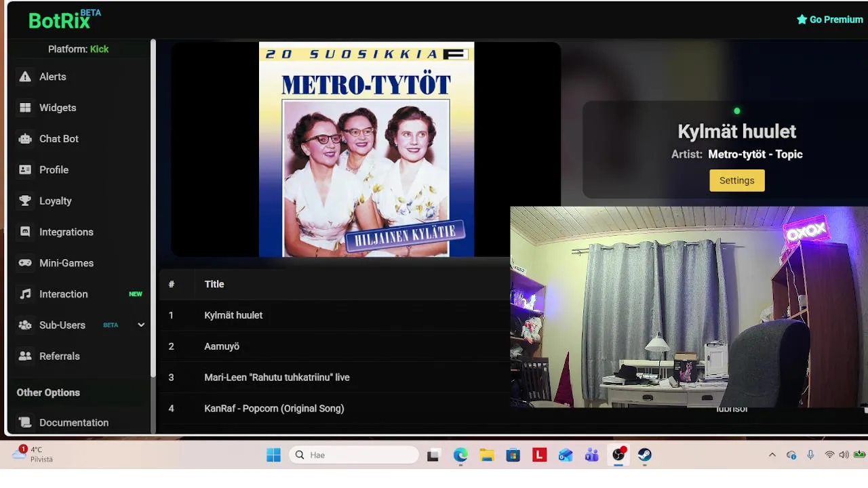The width and height of the screenshot is (868, 488).
Task: Click artist name Metro-tytöt - Topic
Action: pyautogui.click(x=755, y=155)
